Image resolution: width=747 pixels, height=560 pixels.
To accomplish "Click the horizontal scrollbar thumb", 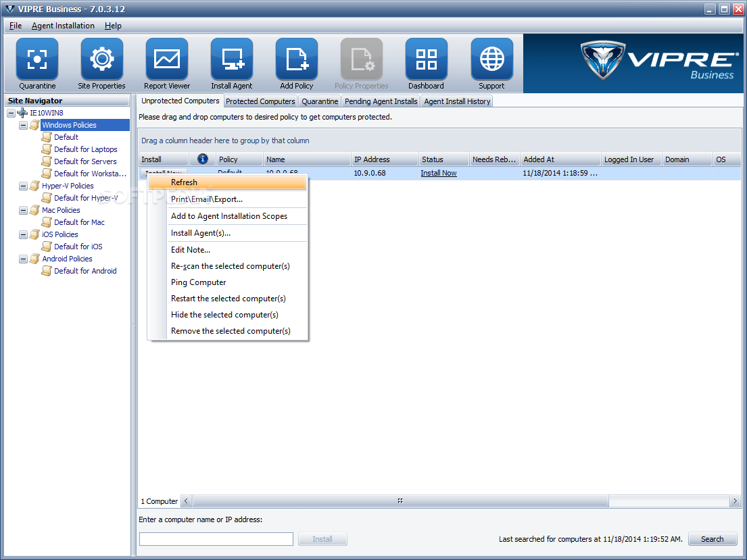I will (x=401, y=501).
